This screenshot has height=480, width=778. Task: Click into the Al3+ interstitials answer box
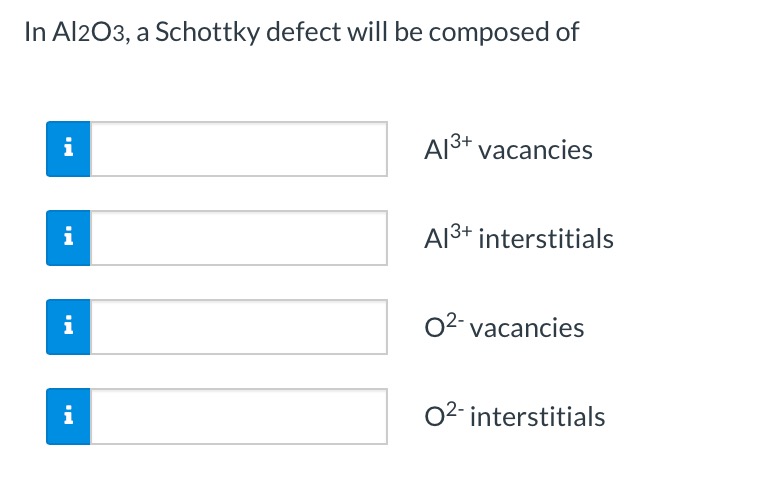239,238
